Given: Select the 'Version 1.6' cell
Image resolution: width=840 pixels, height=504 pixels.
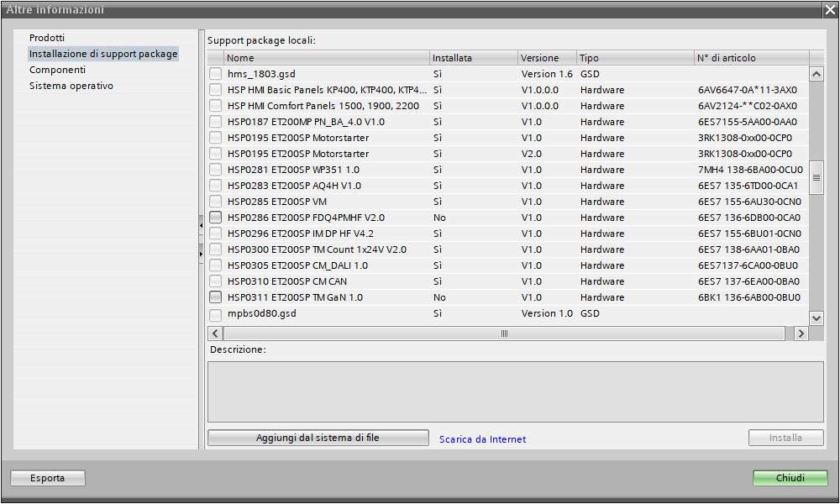Looking at the screenshot, I should point(547,74).
